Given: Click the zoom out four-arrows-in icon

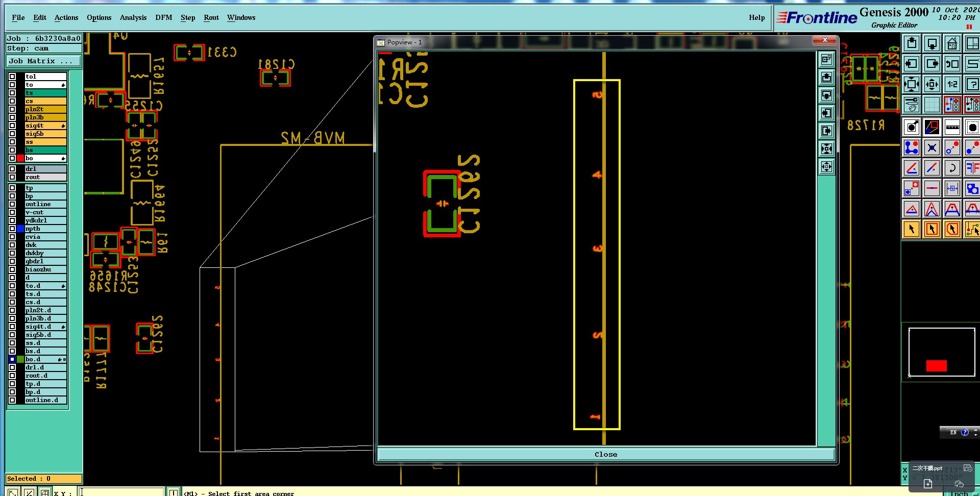Looking at the screenshot, I should coord(932,84).
